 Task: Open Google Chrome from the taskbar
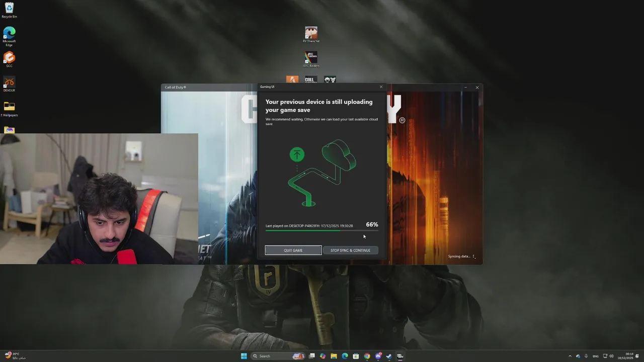click(x=367, y=356)
